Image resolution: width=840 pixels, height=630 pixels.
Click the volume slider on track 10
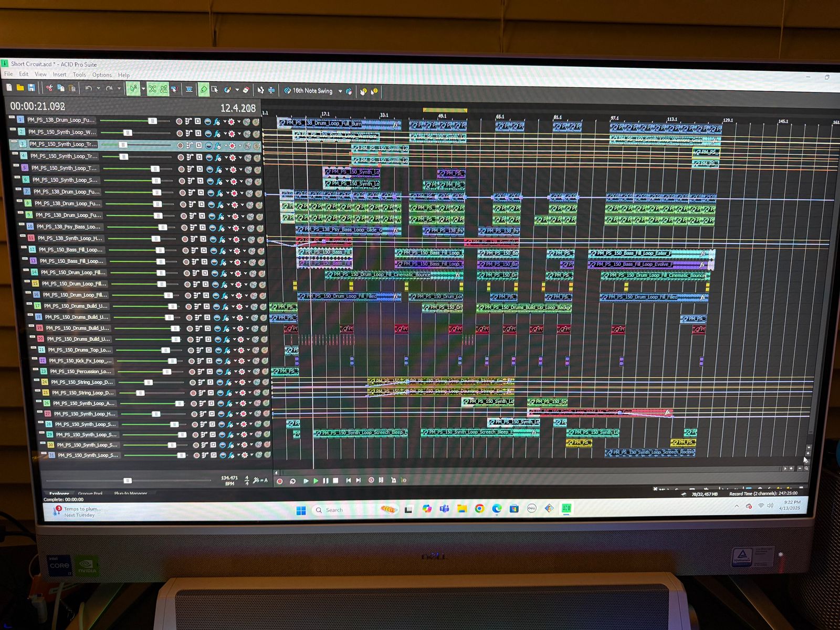pos(163,227)
